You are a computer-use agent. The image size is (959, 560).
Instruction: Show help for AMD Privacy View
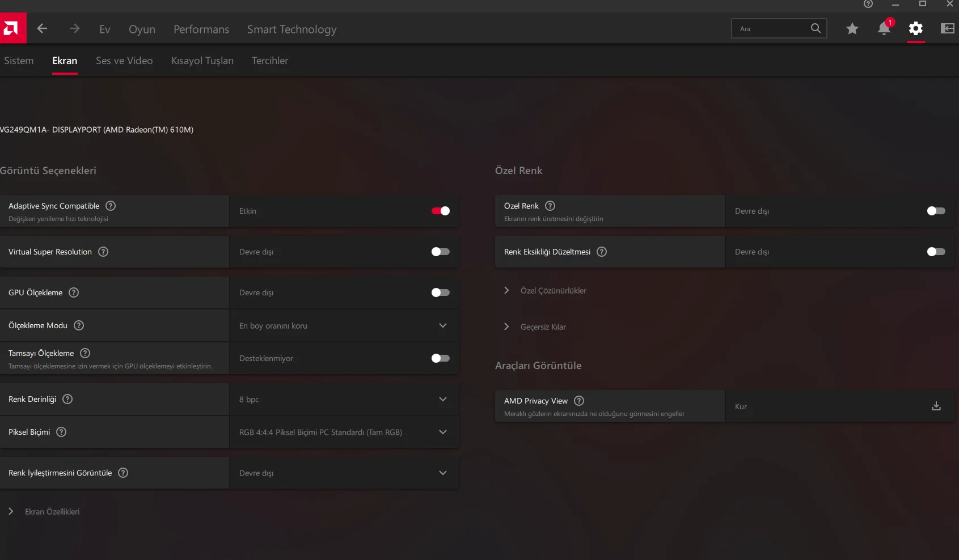tap(579, 401)
